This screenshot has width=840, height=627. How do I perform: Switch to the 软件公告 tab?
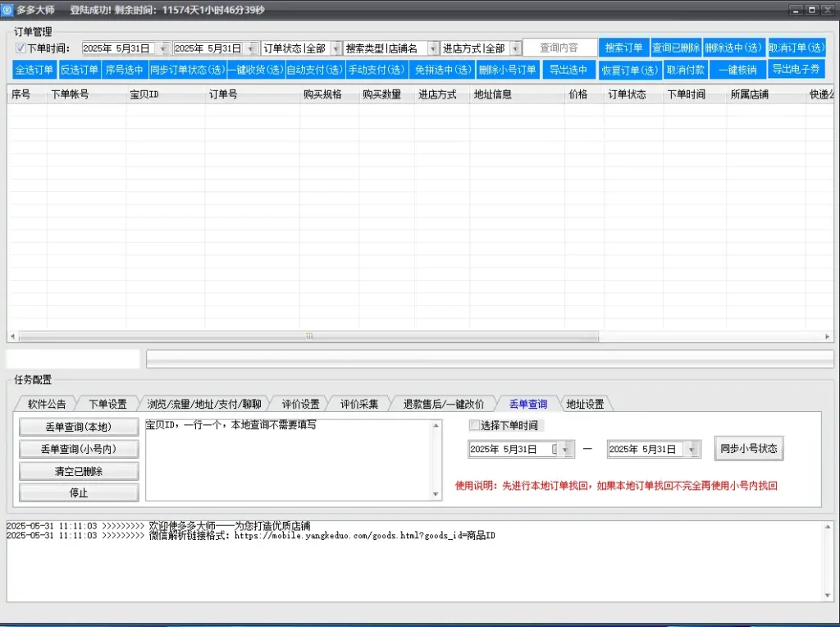pos(47,404)
